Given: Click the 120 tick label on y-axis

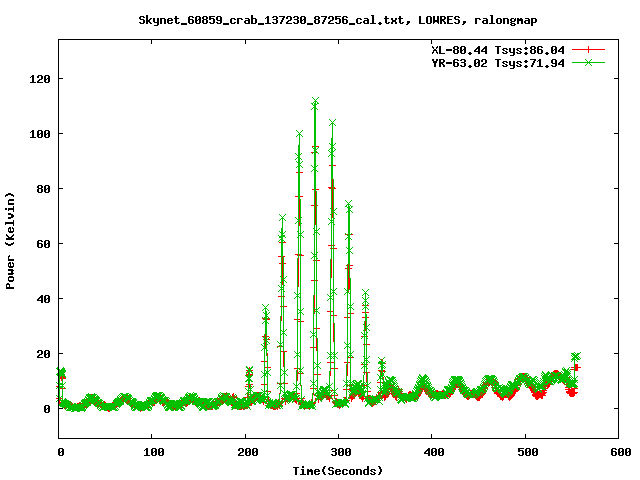Looking at the screenshot, I should point(40,79).
